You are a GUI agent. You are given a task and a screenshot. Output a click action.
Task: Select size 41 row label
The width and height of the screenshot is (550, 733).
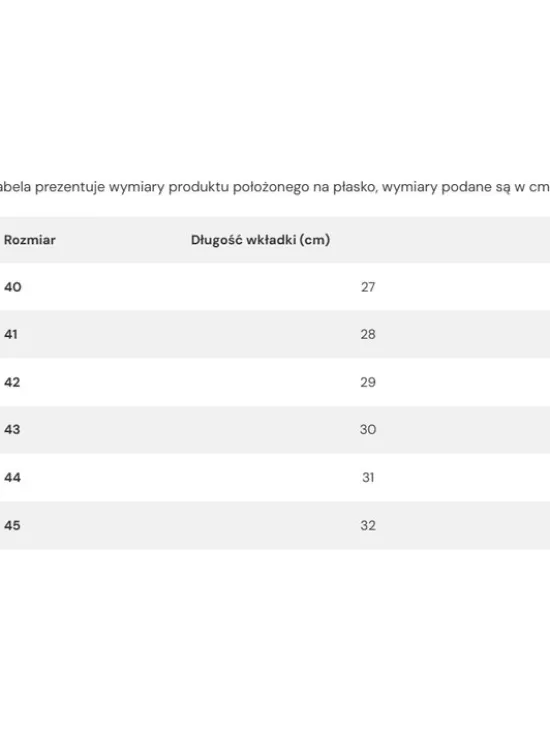click(x=11, y=335)
